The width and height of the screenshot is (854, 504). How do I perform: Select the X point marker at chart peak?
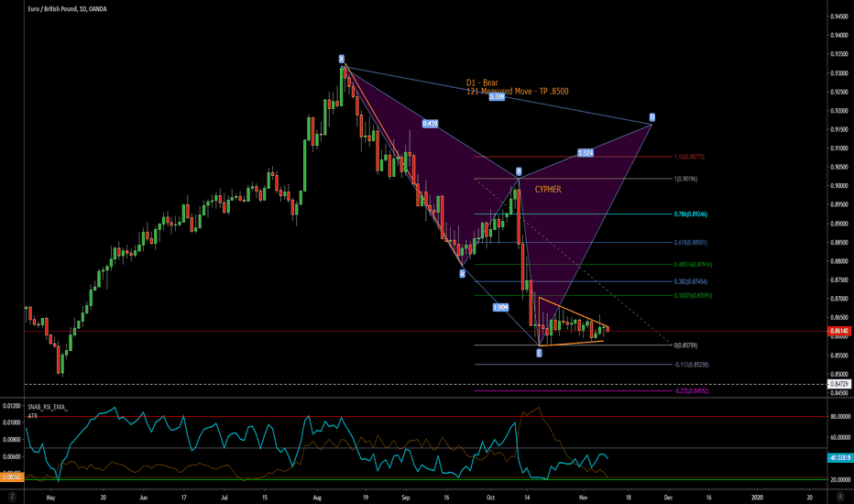coord(341,60)
